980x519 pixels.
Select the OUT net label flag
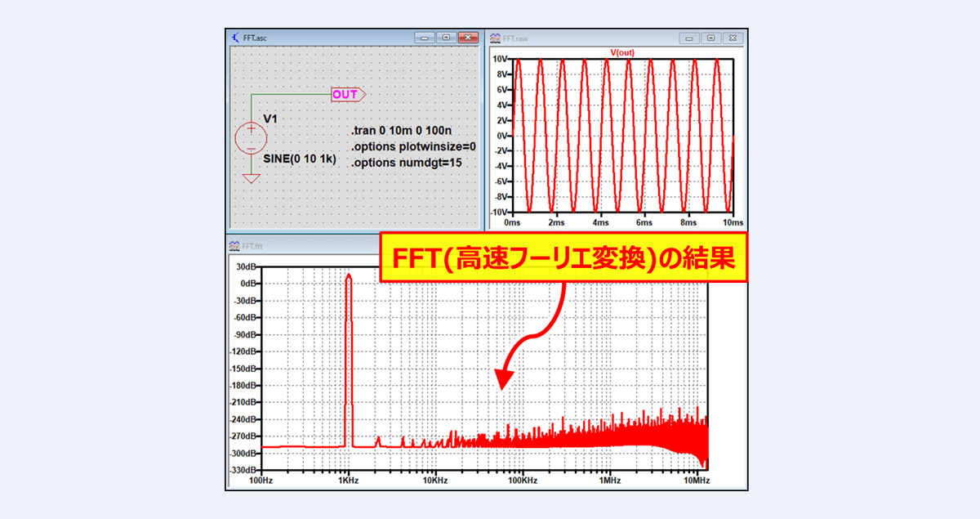click(346, 94)
